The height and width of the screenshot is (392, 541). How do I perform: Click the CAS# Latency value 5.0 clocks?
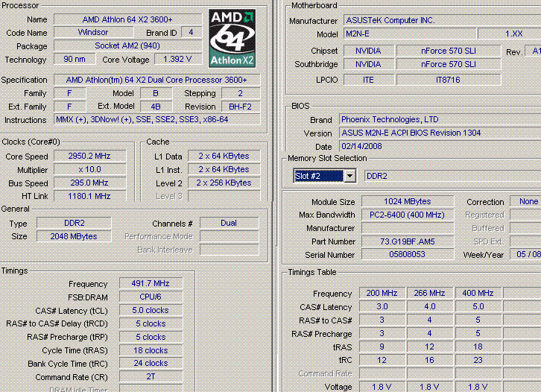tap(151, 310)
